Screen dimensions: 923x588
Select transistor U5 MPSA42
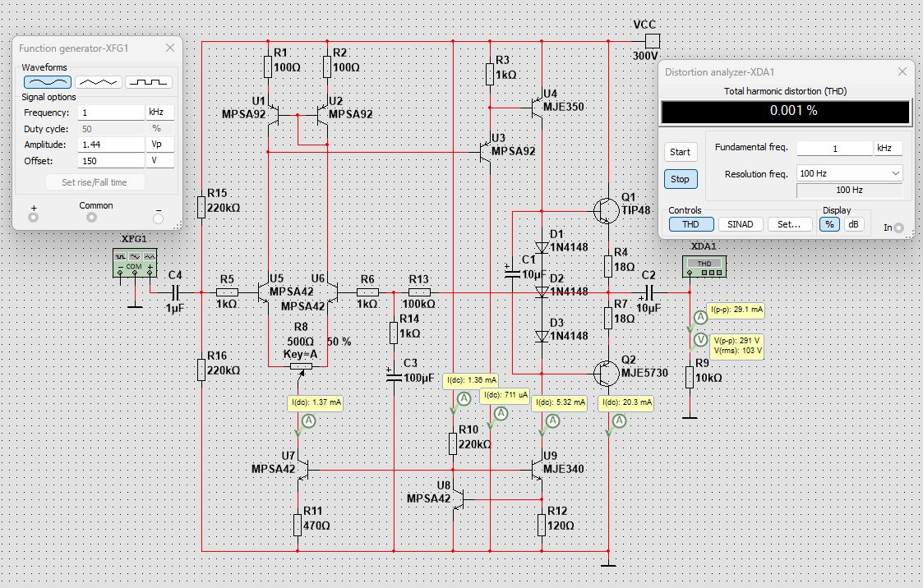(x=263, y=292)
